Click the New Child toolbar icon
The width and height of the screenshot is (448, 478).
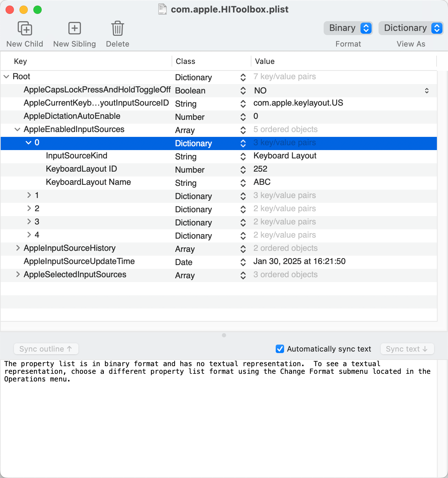click(x=25, y=28)
